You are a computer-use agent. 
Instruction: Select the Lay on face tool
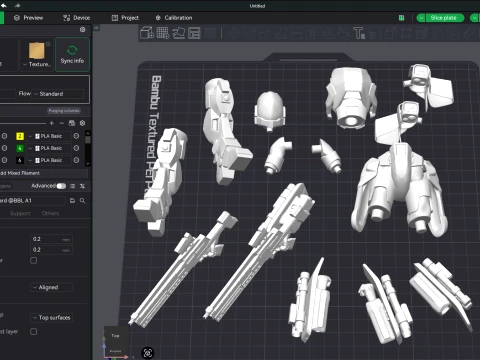[x=281, y=33]
